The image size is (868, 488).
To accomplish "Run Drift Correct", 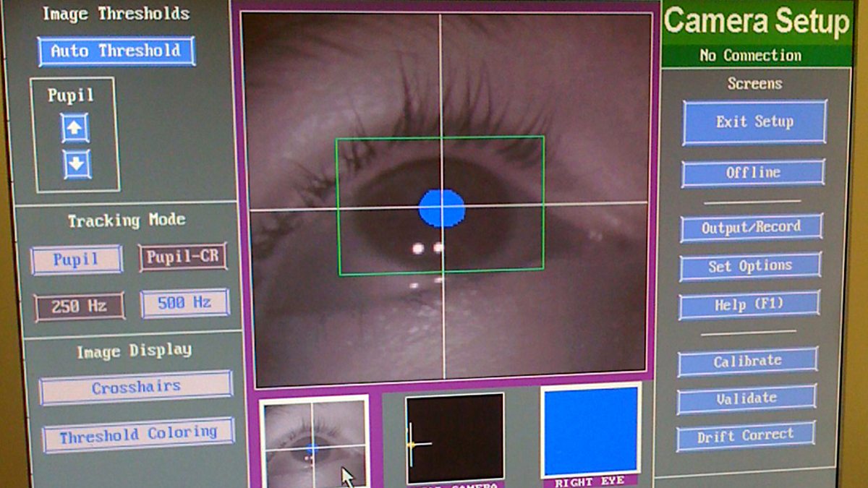I will click(x=745, y=437).
